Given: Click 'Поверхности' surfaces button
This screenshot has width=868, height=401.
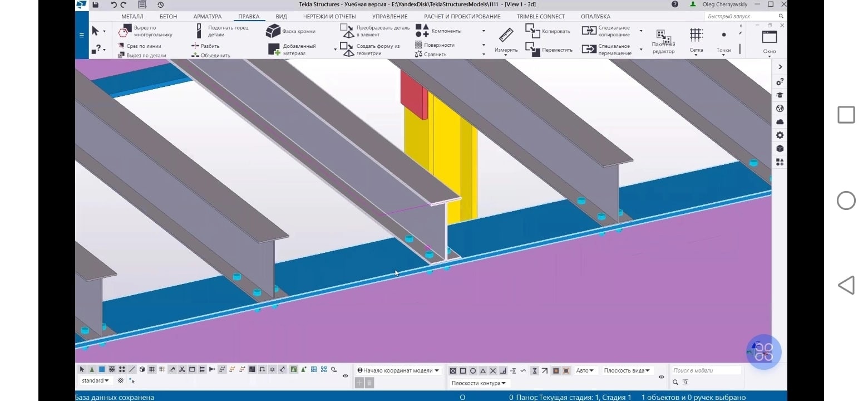Looking at the screenshot, I should tap(435, 45).
